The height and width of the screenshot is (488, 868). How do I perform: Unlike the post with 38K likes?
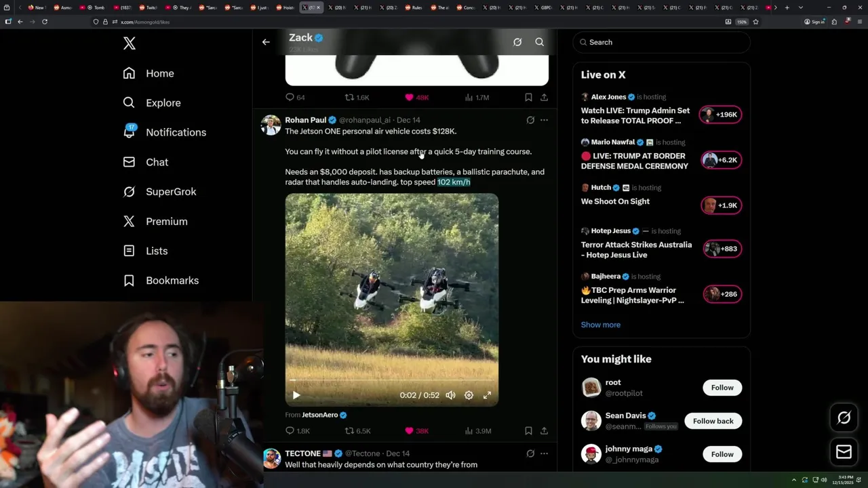(x=416, y=431)
